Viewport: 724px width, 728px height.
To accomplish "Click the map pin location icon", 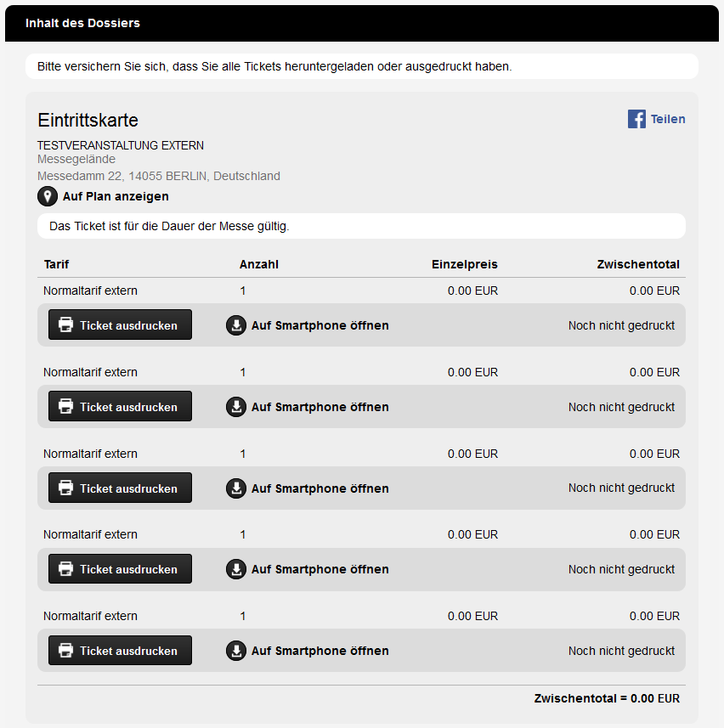I will [48, 196].
